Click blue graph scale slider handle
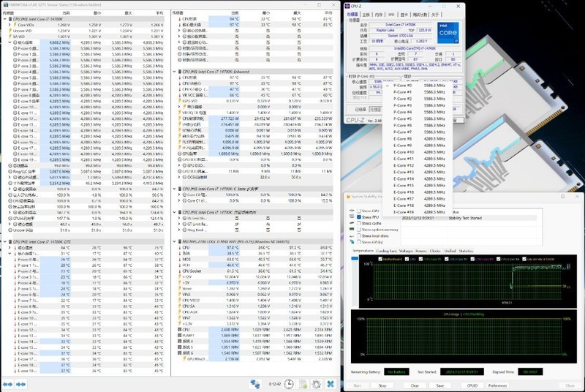Viewport: 585px width, 392px height. (355, 258)
